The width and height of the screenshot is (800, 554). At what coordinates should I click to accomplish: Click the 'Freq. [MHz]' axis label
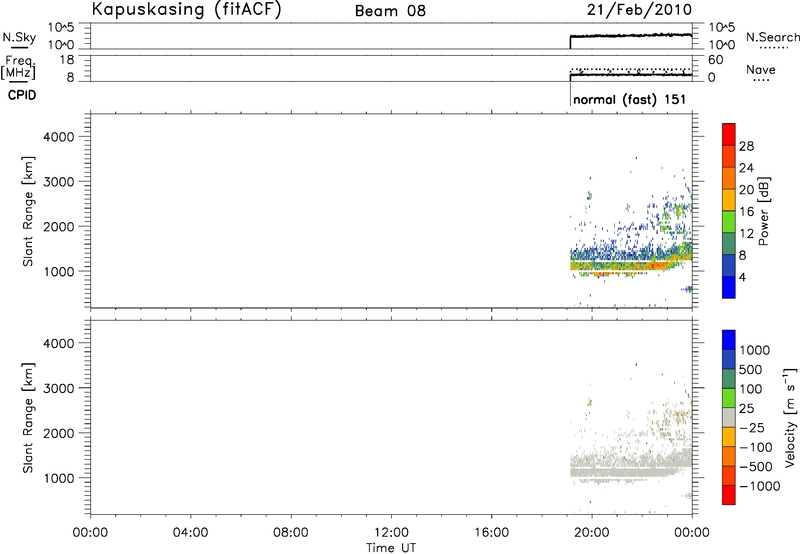[x=19, y=67]
